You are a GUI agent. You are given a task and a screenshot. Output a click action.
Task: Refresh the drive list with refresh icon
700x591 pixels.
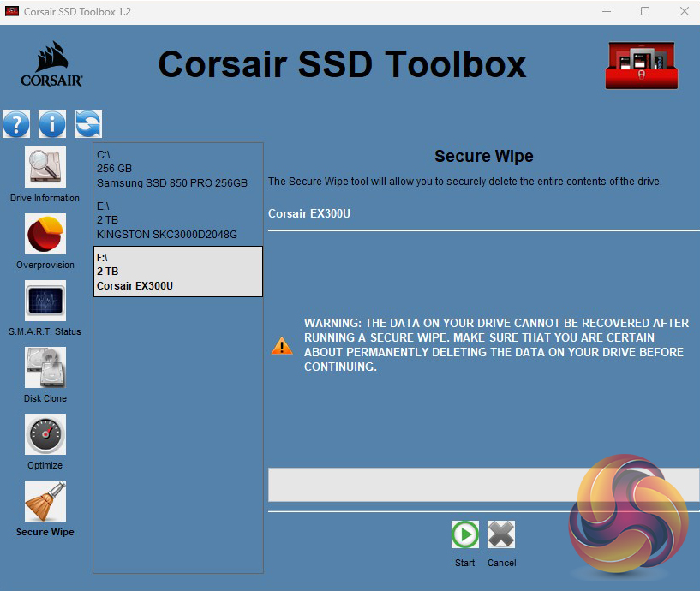pyautogui.click(x=87, y=124)
